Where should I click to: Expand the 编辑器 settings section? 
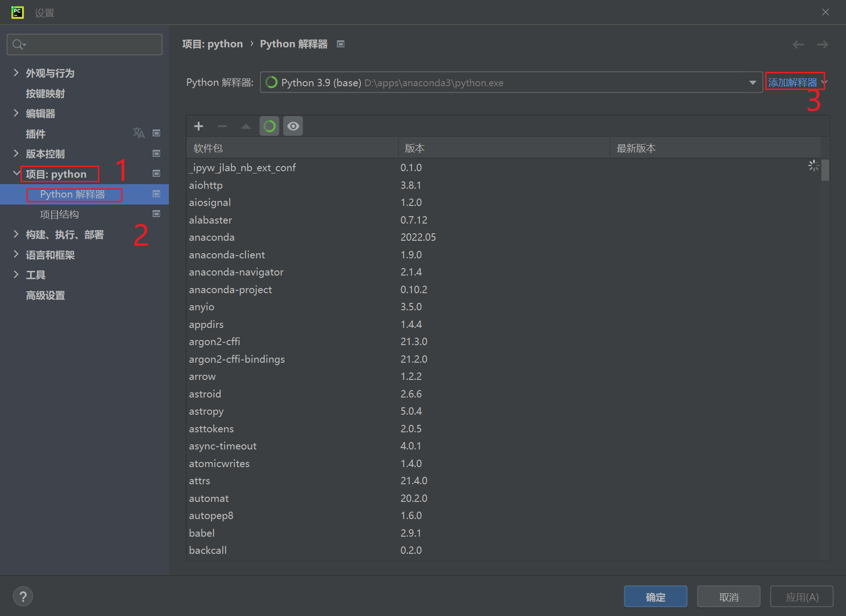coord(16,113)
